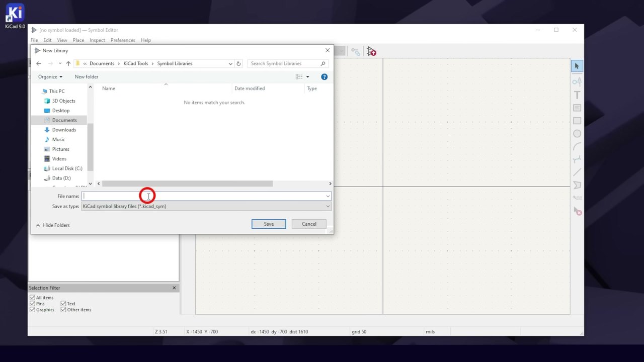This screenshot has height=362, width=644.
Task: Select Downloads in the navigation pane
Action: pos(64,130)
